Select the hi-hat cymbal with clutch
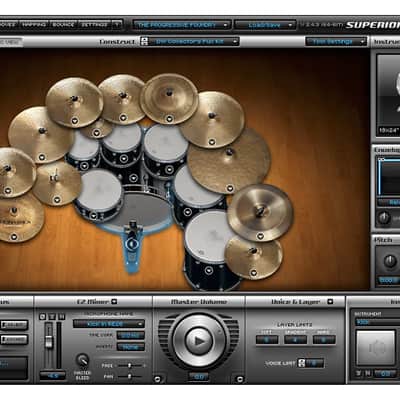The width and height of the screenshot is (400, 400). pyautogui.click(x=57, y=183)
